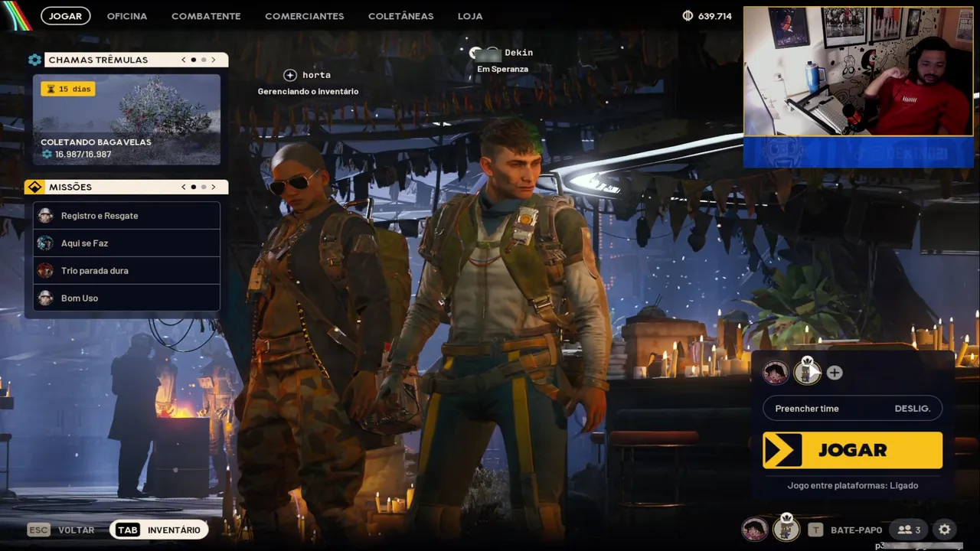This screenshot has width=980, height=551.
Task: Open the INVENTÁRIO with TAB button
Action: 159,530
